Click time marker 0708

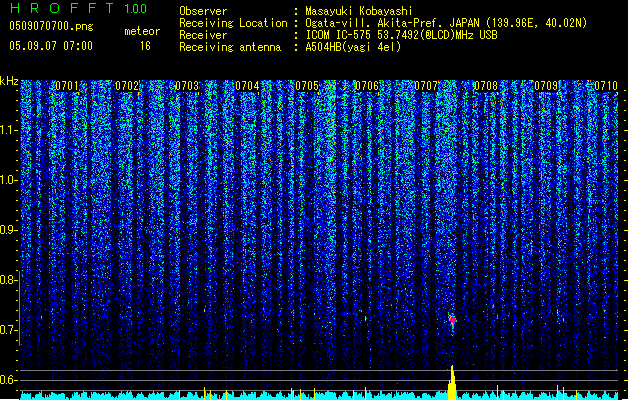pos(486,86)
